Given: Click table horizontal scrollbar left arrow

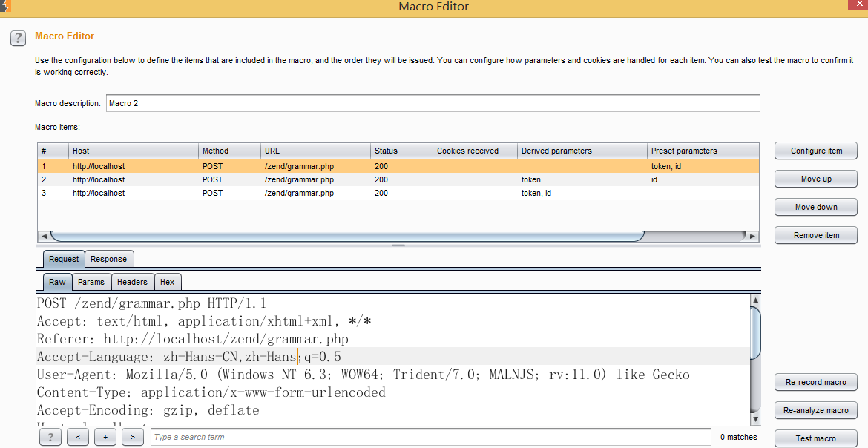Looking at the screenshot, I should [44, 236].
